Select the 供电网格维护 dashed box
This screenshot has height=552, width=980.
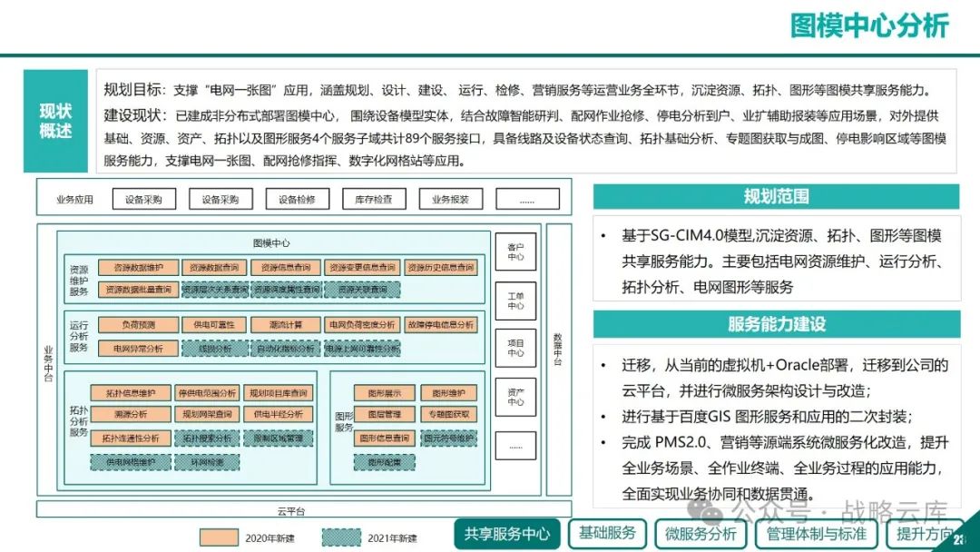click(131, 462)
